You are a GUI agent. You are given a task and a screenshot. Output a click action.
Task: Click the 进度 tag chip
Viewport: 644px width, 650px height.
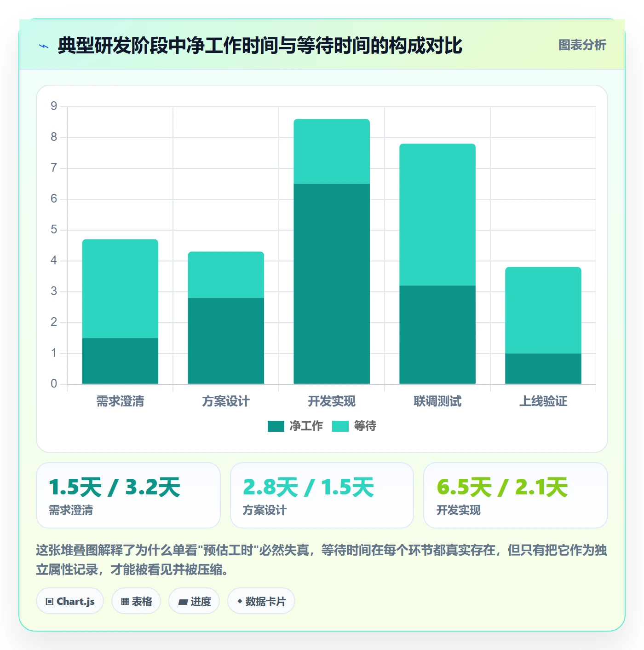pos(194,601)
